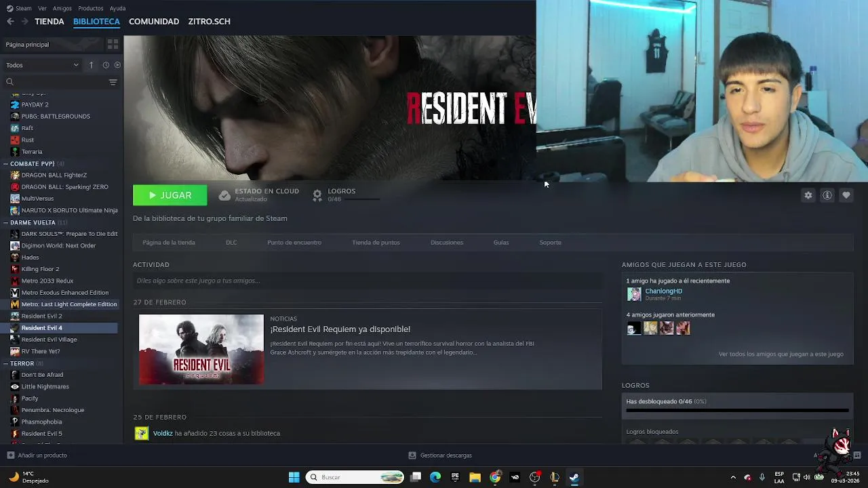This screenshot has height=488, width=868.
Task: Go to COMUNIDAD section
Action: tap(154, 22)
